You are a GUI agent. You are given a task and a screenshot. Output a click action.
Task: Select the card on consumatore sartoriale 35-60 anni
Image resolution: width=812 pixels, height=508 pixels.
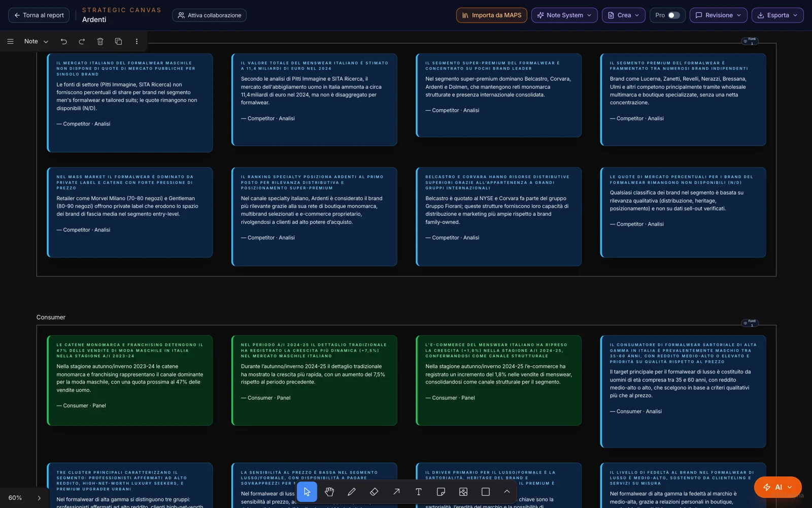[x=683, y=392]
